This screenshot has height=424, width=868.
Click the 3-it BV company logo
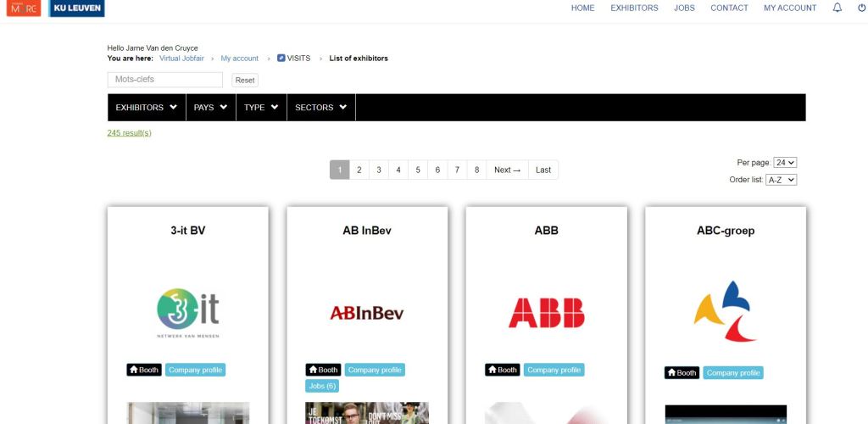pyautogui.click(x=187, y=313)
